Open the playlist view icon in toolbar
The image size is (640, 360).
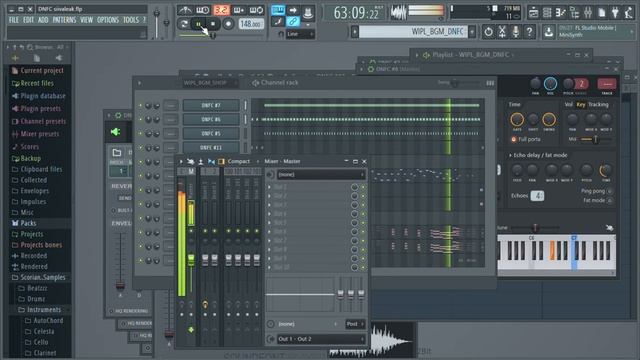click(533, 13)
